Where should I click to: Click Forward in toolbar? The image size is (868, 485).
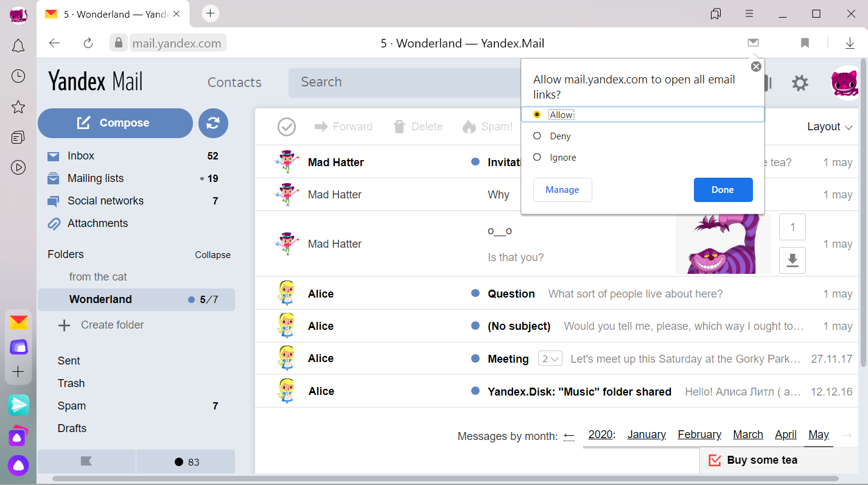click(344, 127)
